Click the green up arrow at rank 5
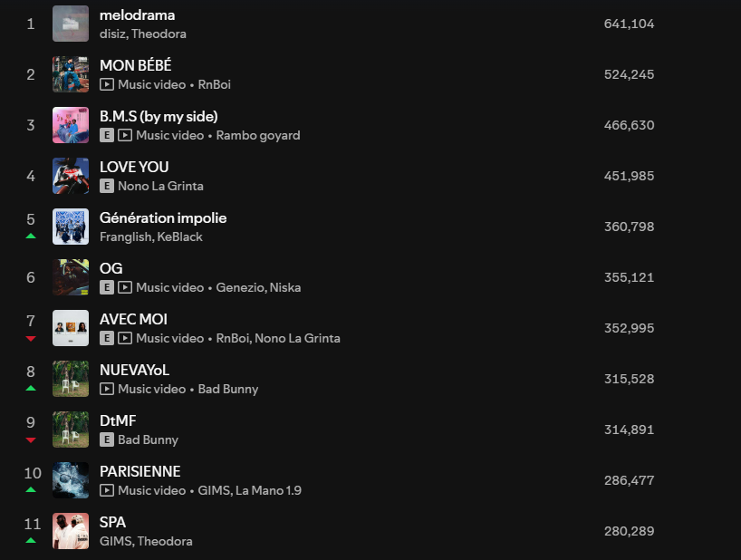 tap(31, 236)
